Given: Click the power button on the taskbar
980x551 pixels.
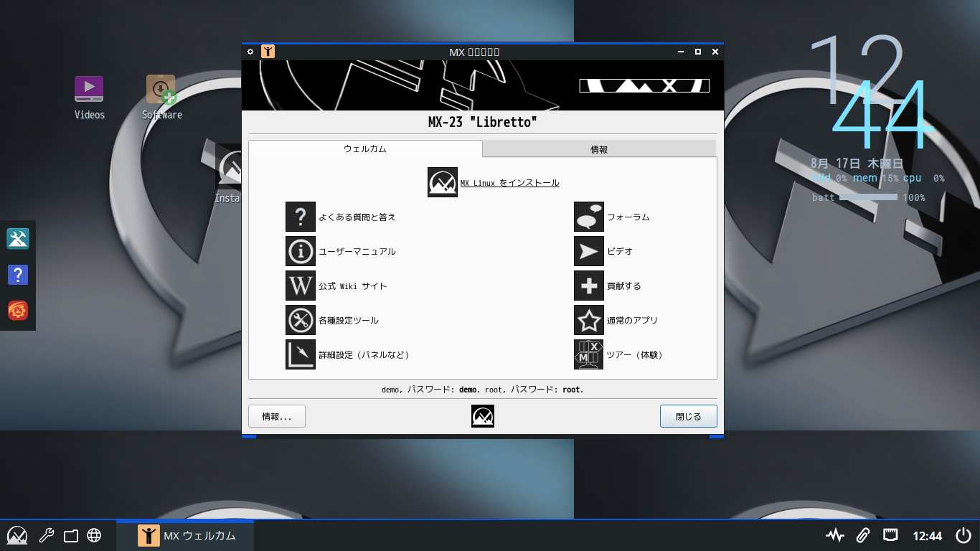Looking at the screenshot, I should tap(963, 535).
